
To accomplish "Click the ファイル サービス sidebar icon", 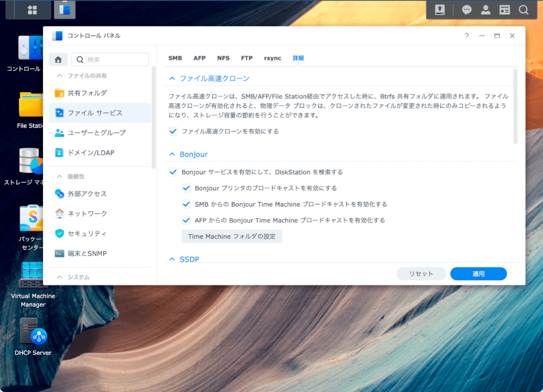I will 59,113.
